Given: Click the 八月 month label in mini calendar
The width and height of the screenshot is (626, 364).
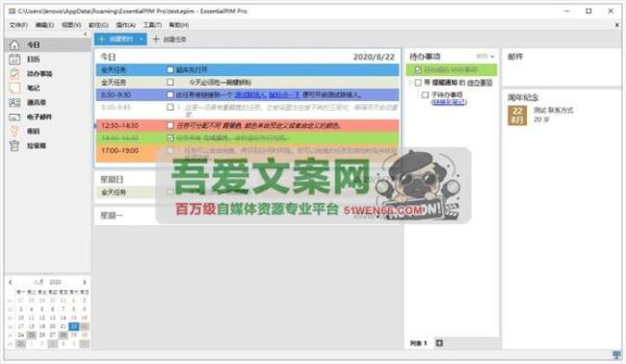Looking at the screenshot, I should 39,282.
